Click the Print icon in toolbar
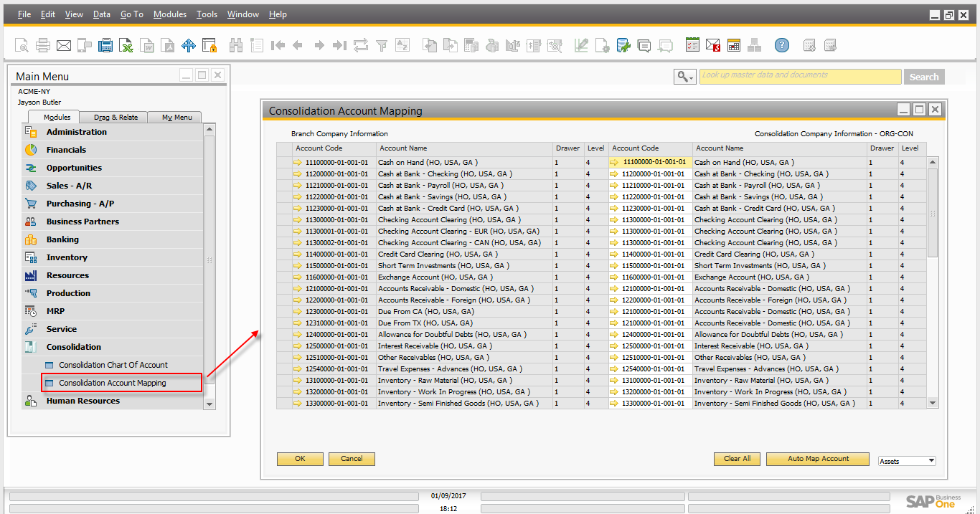The height and width of the screenshot is (514, 980). tap(43, 46)
